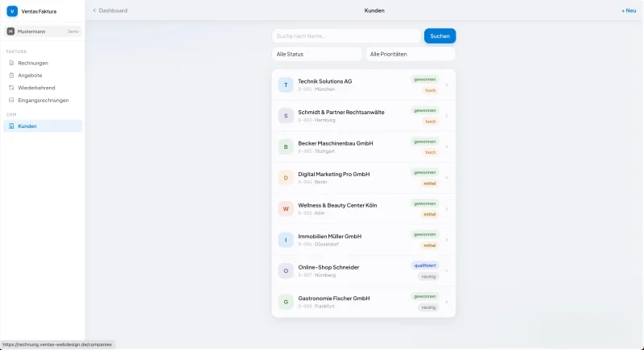Image resolution: width=644 pixels, height=350 pixels.
Task: Click the Hamburg location text
Action: coord(325,120)
